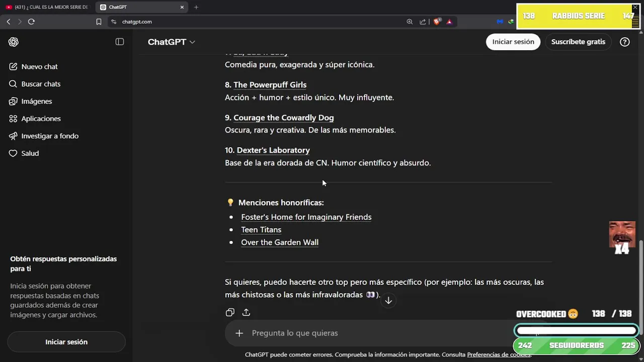Click the zoom magnifier icon in address bar
The width and height of the screenshot is (644, 362).
click(x=410, y=22)
